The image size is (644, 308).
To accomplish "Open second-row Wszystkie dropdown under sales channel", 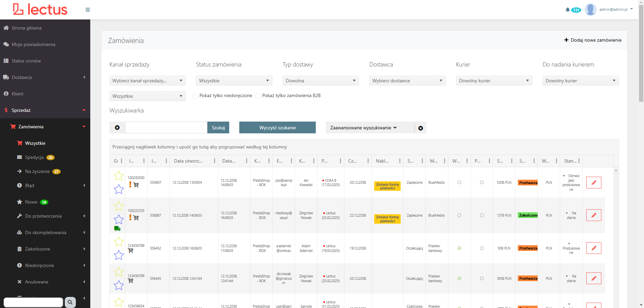I will [147, 96].
